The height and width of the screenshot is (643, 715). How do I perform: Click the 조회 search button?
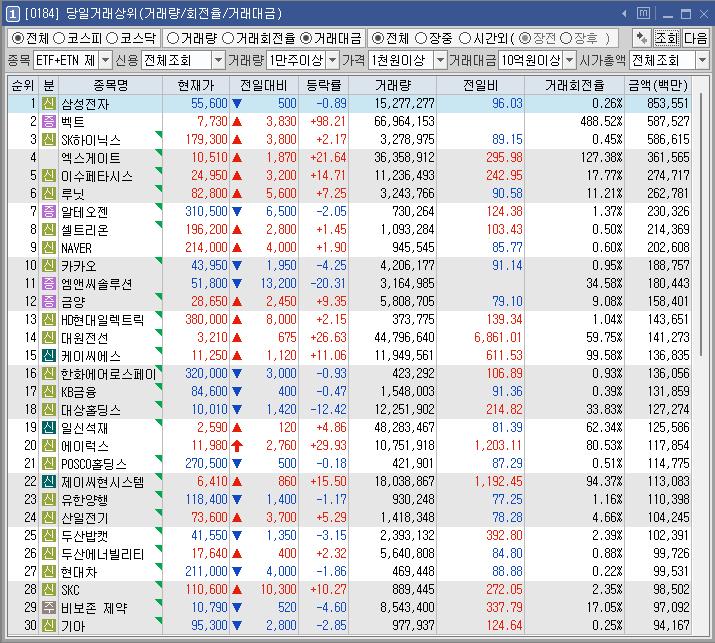coord(667,38)
